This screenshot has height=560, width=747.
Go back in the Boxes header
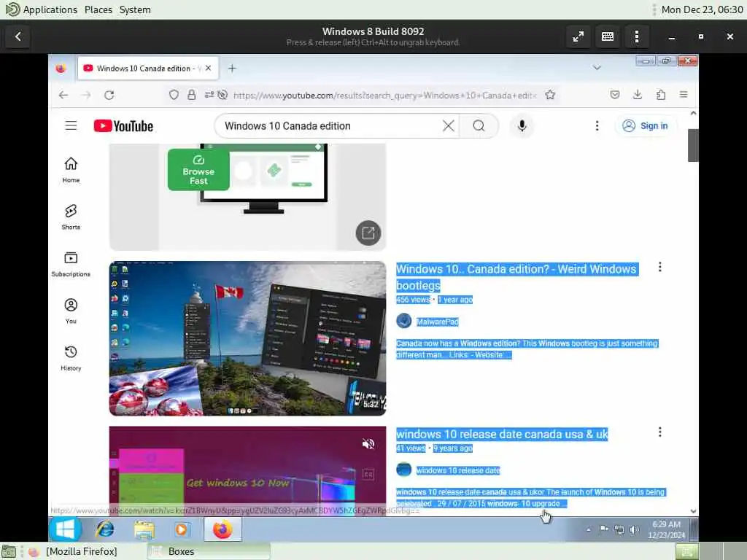[x=18, y=36]
